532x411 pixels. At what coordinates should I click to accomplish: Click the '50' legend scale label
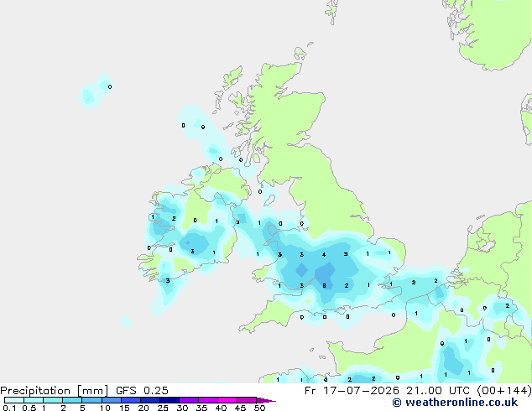pyautogui.click(x=259, y=408)
